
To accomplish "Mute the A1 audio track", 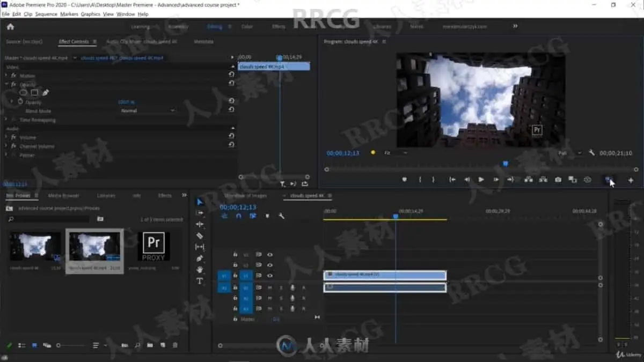I will [270, 287].
